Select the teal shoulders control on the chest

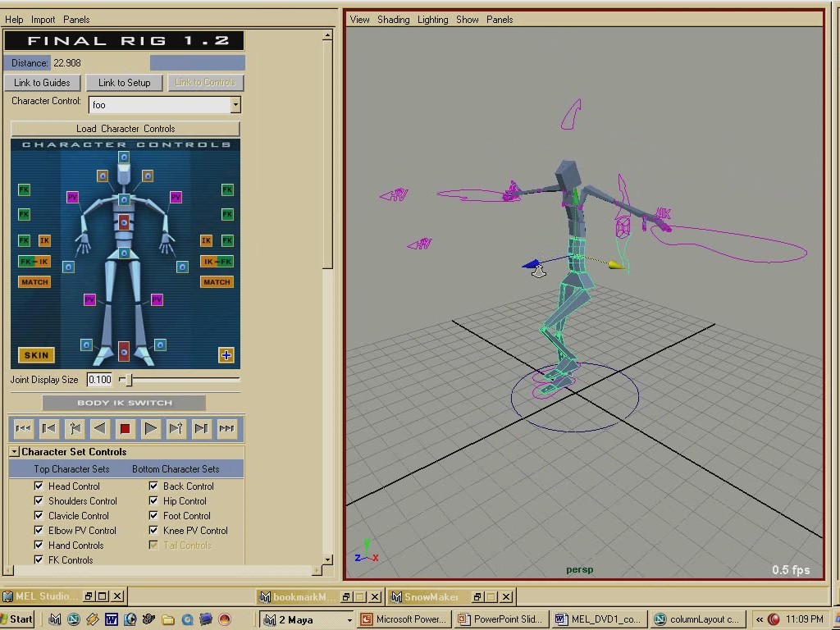124,200
